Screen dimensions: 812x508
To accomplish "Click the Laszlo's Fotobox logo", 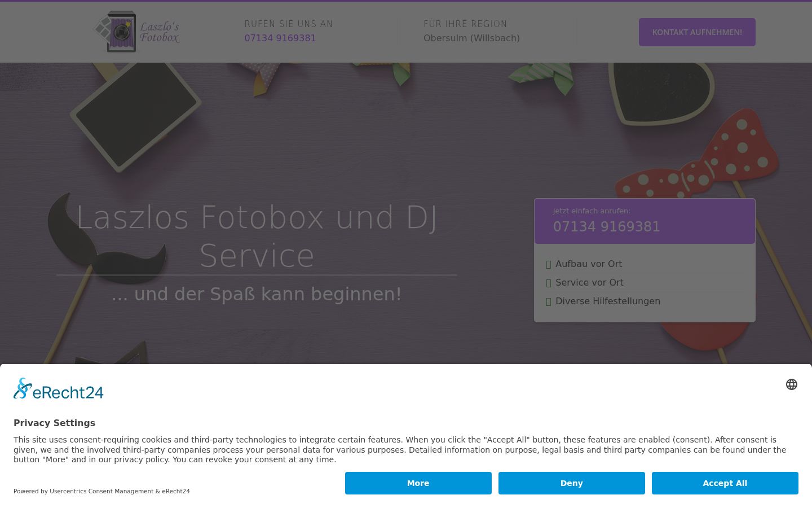I will tap(136, 32).
